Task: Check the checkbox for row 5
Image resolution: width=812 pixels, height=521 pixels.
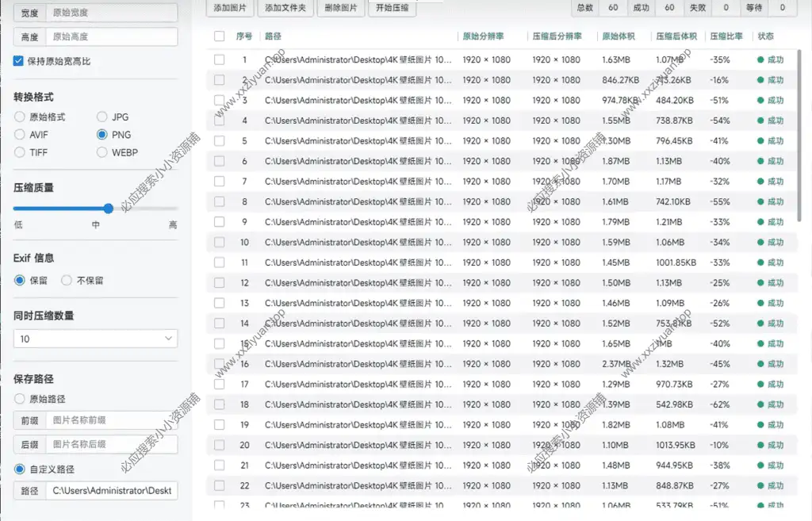Action: pyautogui.click(x=220, y=141)
